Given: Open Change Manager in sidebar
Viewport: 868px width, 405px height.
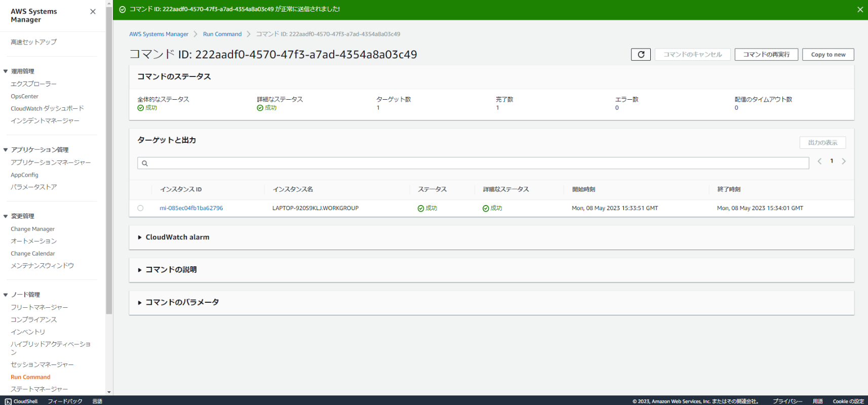Looking at the screenshot, I should coord(32,229).
